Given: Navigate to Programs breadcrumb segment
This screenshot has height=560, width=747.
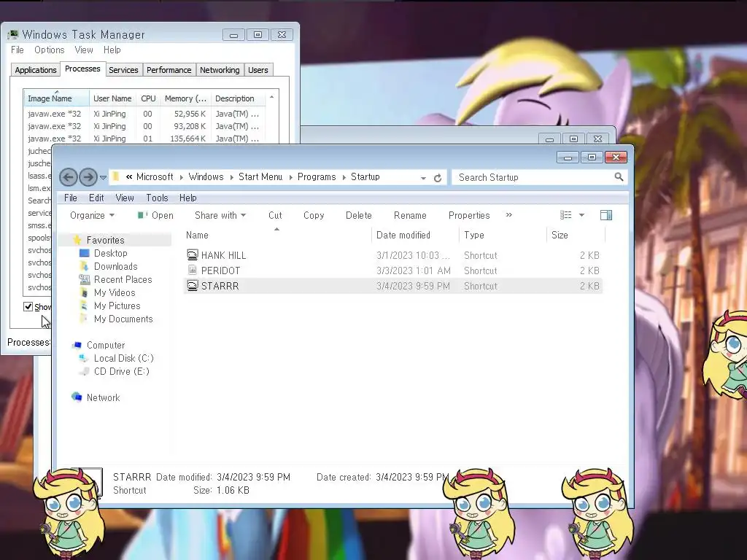Looking at the screenshot, I should pos(317,176).
